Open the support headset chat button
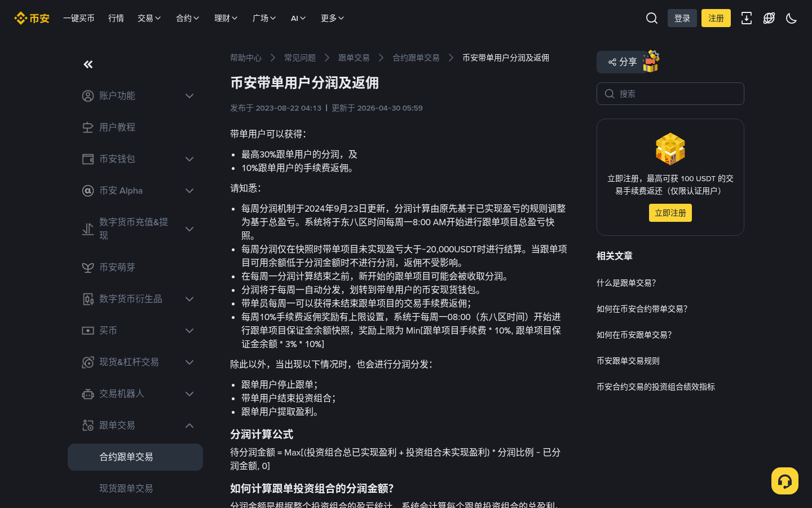 coord(785,481)
